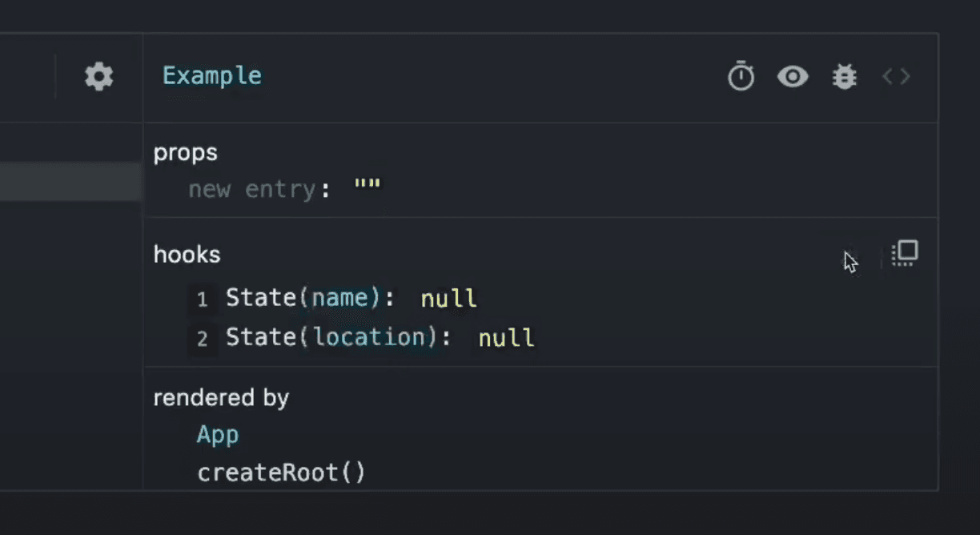980x535 pixels.
Task: Select the State(location) hook row
Action: (x=338, y=338)
